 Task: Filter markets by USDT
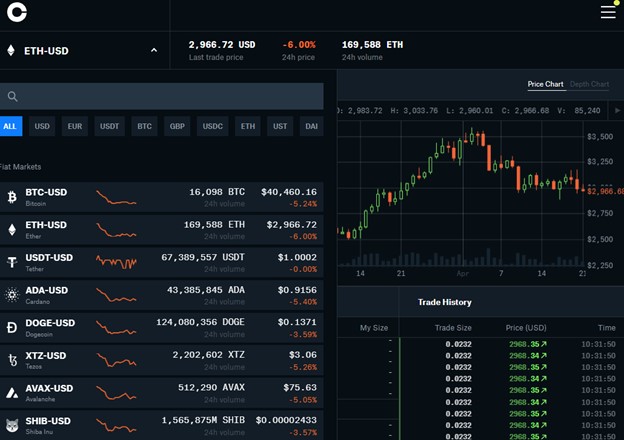click(x=109, y=126)
